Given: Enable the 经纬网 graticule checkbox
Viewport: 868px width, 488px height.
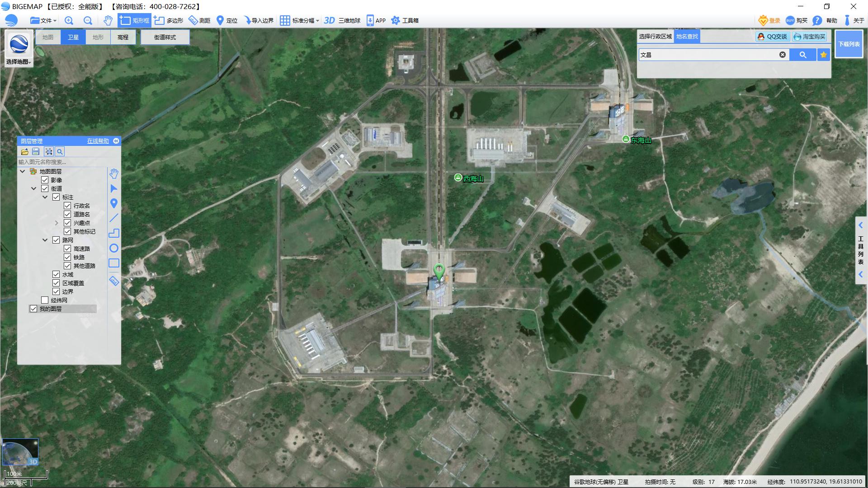Looking at the screenshot, I should 45,300.
